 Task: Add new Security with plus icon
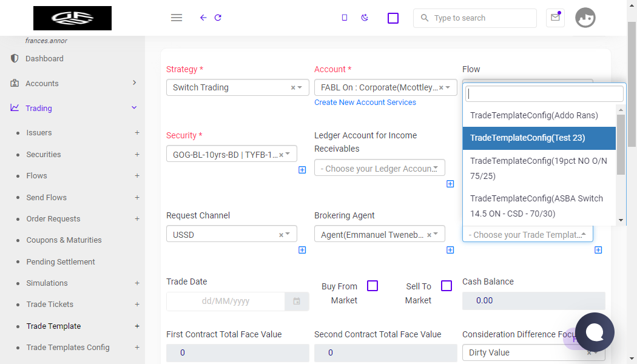(x=302, y=170)
